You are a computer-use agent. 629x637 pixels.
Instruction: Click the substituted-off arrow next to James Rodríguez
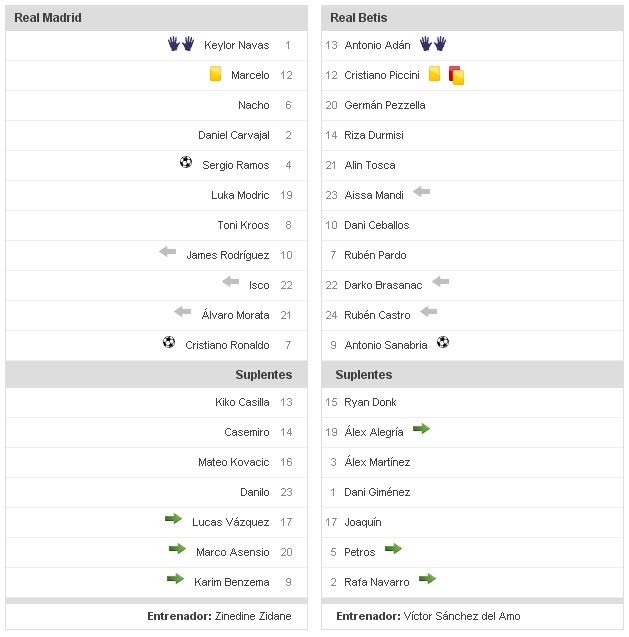(x=168, y=252)
